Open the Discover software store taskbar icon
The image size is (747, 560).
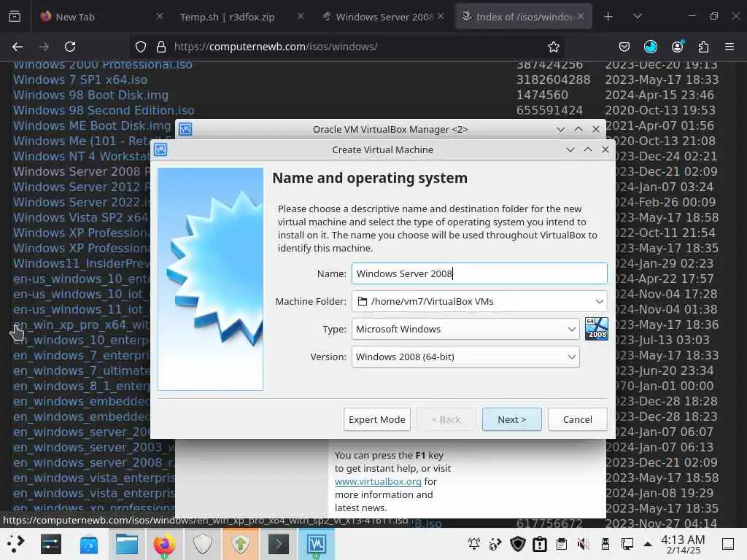tap(88, 544)
